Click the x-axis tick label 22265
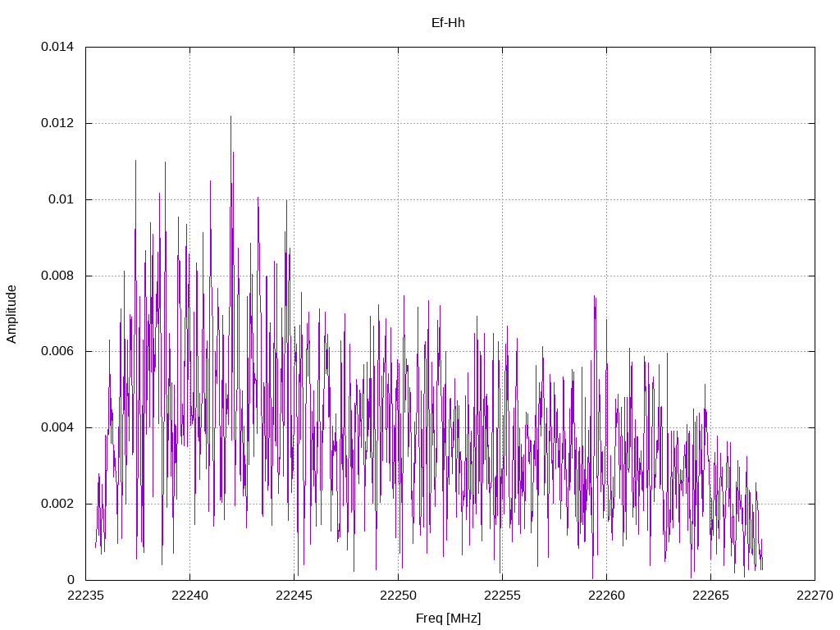 click(711, 596)
